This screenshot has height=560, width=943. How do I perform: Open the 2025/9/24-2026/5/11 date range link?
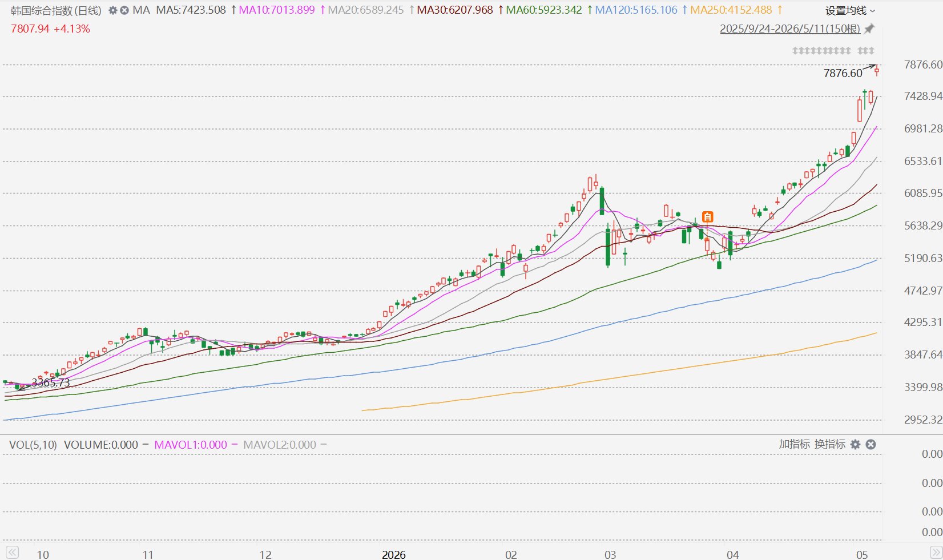(790, 29)
